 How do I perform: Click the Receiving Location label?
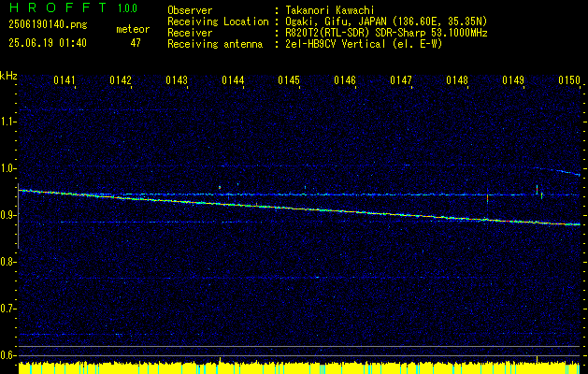[x=218, y=22]
